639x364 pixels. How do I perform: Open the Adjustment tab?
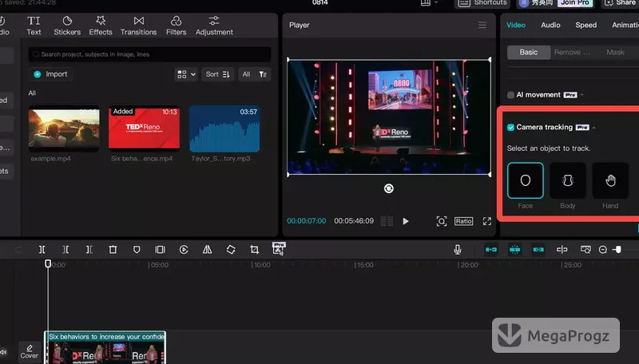click(214, 26)
